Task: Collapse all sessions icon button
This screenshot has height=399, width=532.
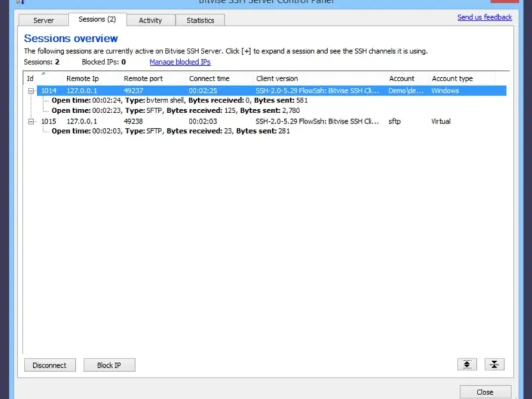Action: pos(494,364)
